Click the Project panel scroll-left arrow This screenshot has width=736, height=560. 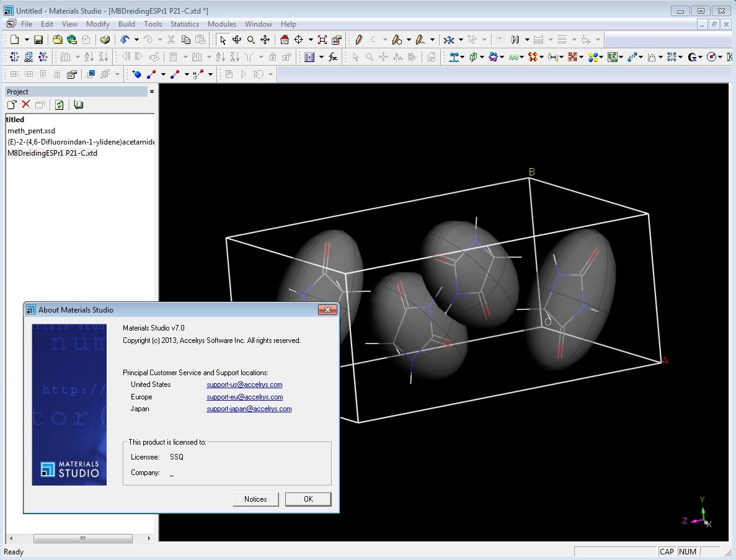tap(11, 538)
